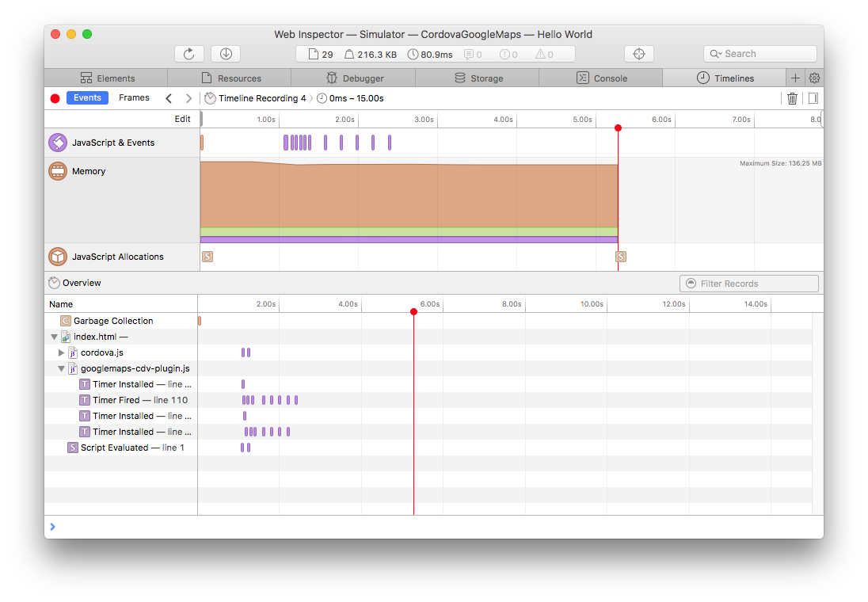Clear timeline records with the trash icon
This screenshot has width=868, height=602.
click(792, 97)
